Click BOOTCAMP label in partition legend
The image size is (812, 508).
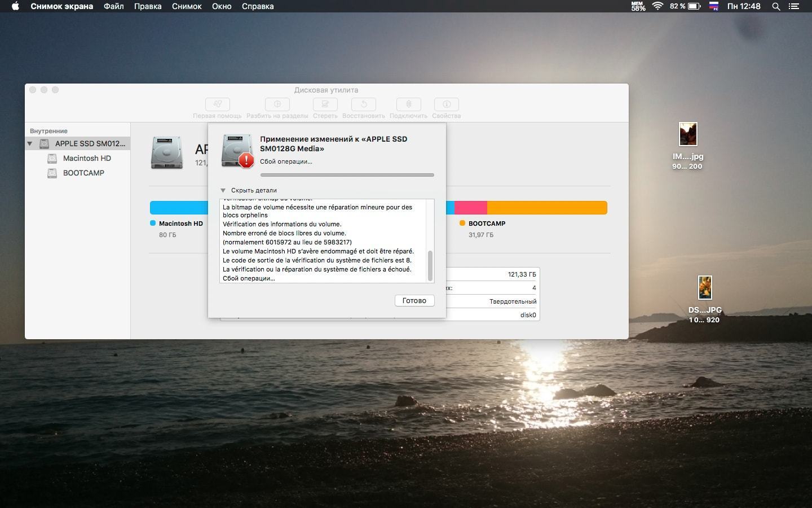(487, 224)
